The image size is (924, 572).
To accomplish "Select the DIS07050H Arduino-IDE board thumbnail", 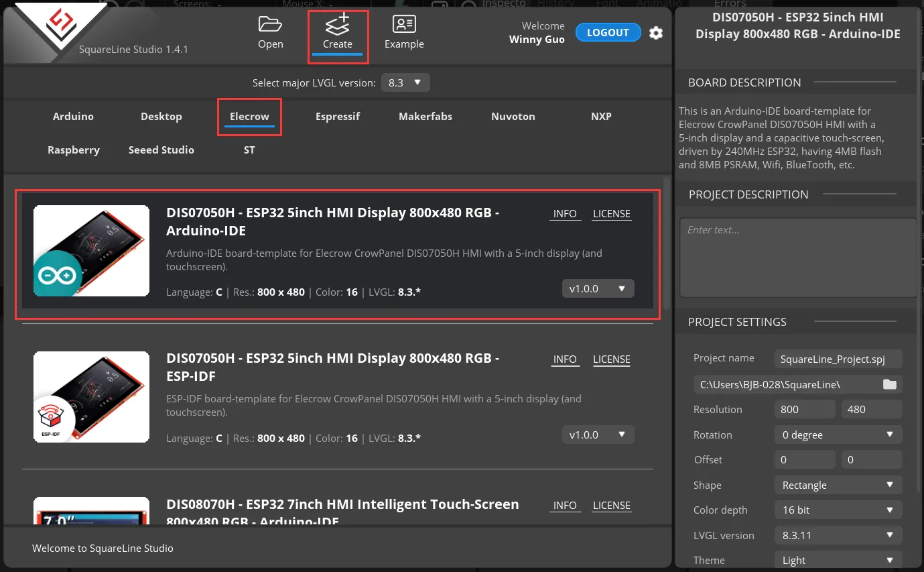I will pos(91,251).
